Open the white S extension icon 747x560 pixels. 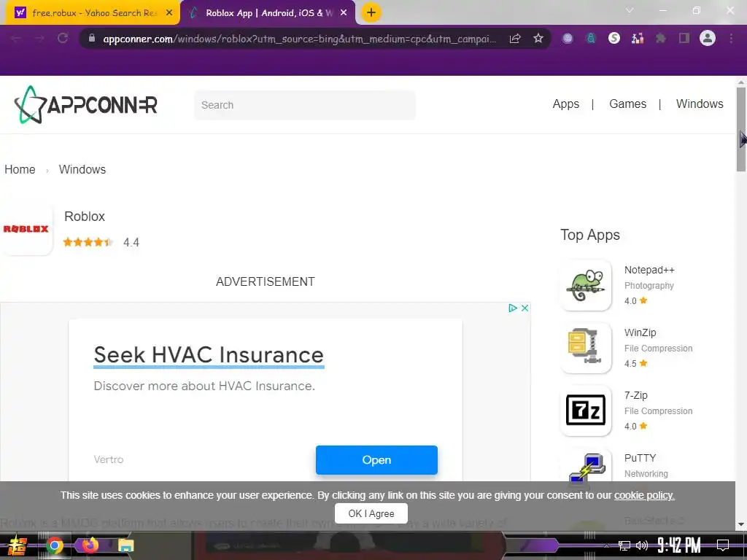pos(614,38)
